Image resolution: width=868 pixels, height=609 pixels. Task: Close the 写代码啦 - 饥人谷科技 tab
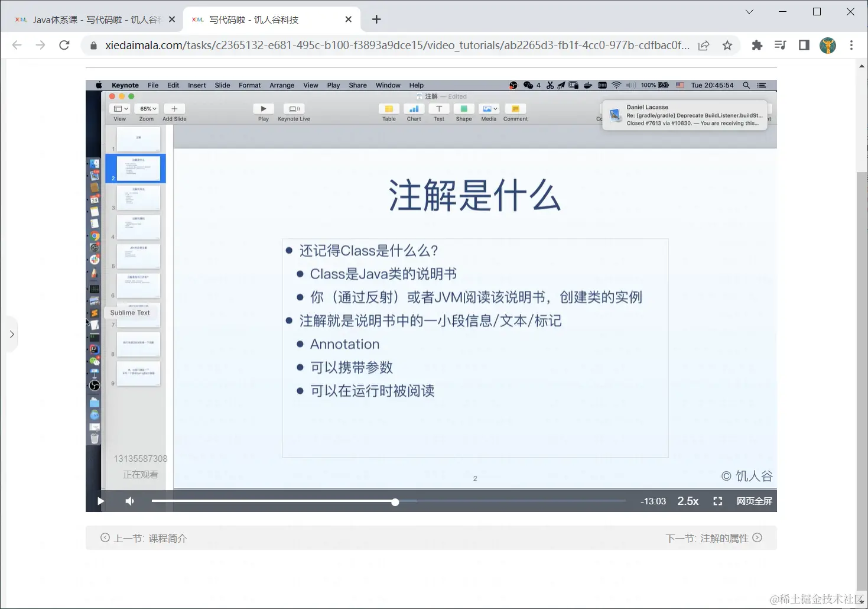point(349,20)
